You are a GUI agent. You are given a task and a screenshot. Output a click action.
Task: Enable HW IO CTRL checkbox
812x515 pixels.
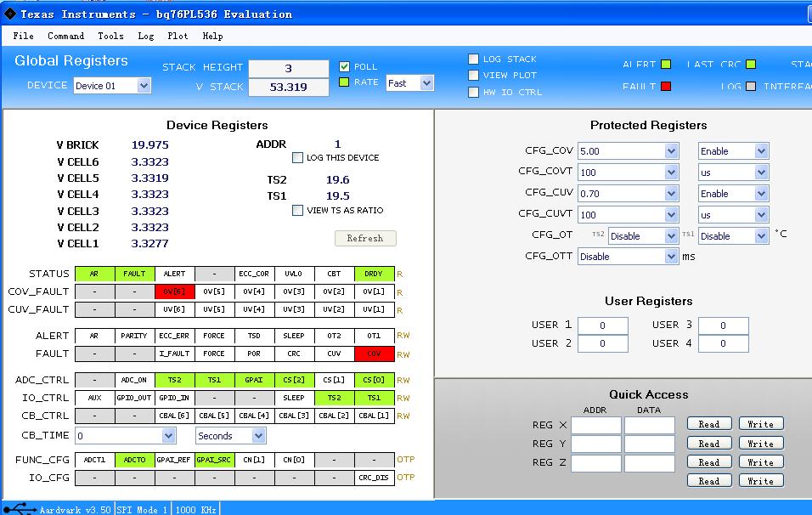[x=473, y=93]
